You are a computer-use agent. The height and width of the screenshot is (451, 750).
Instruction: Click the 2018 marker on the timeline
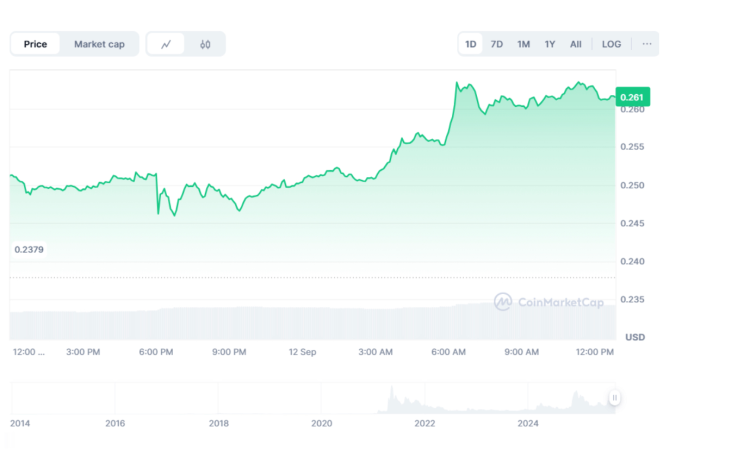(x=218, y=423)
